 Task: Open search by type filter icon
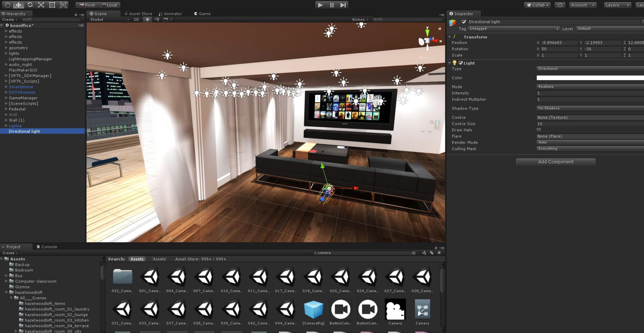pyautogui.click(x=424, y=253)
